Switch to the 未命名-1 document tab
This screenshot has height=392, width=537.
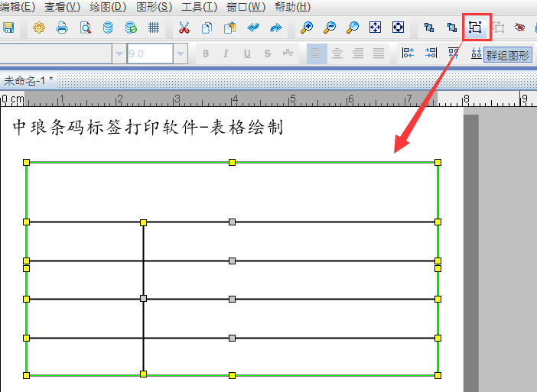[28, 80]
